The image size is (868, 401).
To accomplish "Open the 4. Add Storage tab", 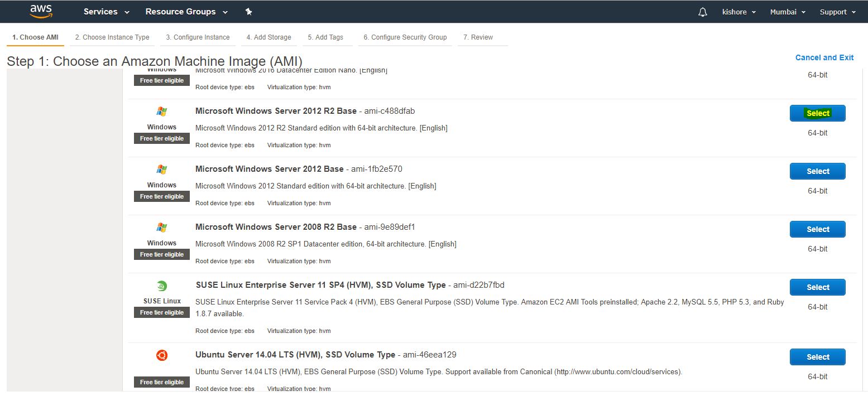I will pos(268,37).
